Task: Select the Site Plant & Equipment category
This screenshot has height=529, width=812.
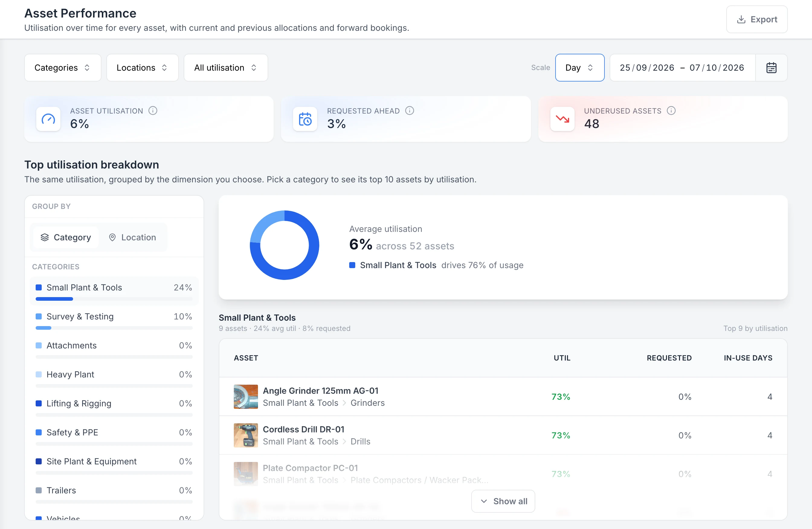Action: pos(114,465)
